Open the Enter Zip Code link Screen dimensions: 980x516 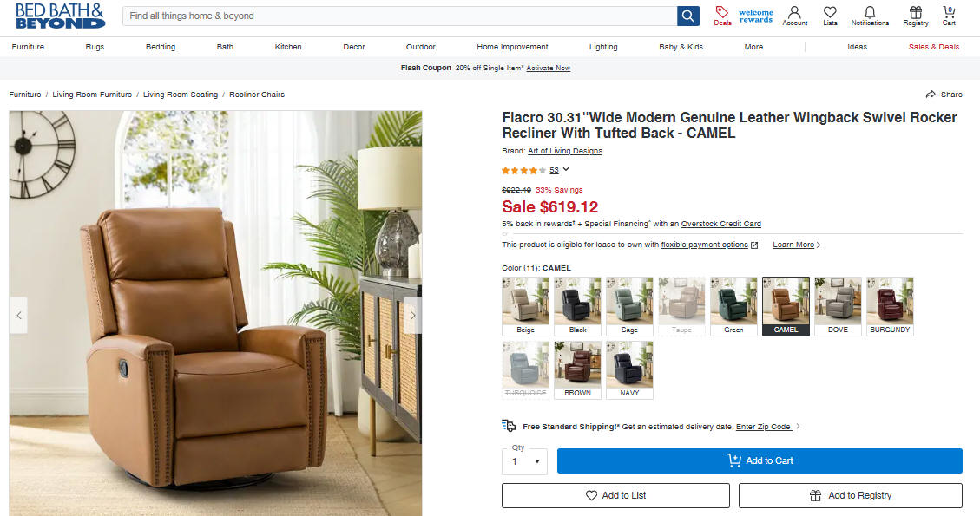point(764,427)
